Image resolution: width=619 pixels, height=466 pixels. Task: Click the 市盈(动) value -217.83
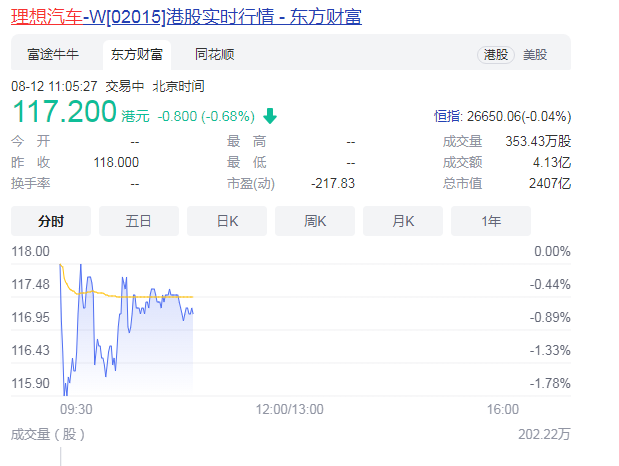pyautogui.click(x=333, y=183)
